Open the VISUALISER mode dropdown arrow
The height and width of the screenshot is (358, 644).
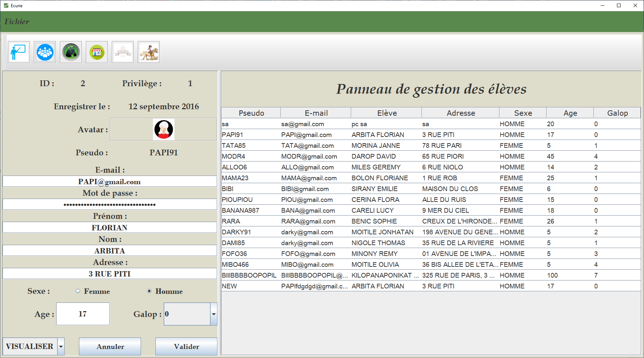61,346
